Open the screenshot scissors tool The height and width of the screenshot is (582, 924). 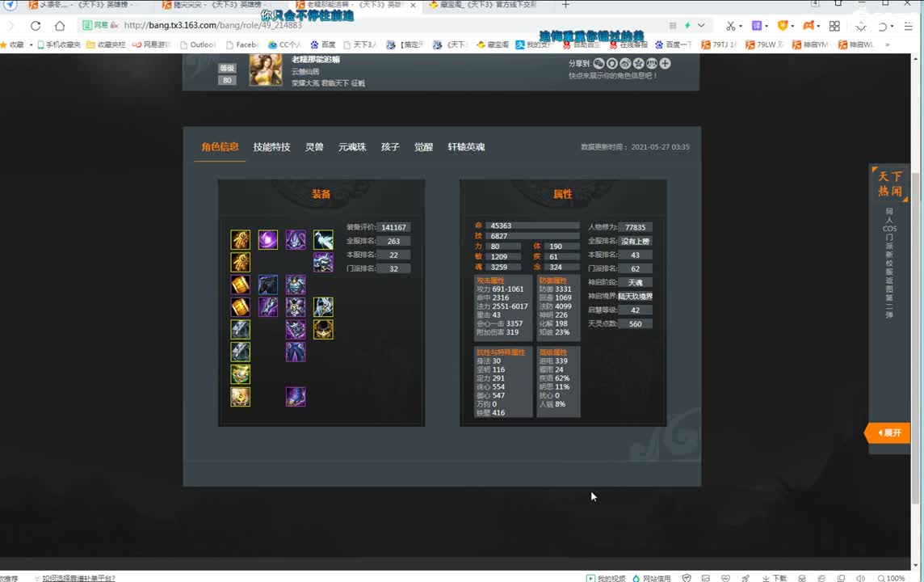point(731,25)
